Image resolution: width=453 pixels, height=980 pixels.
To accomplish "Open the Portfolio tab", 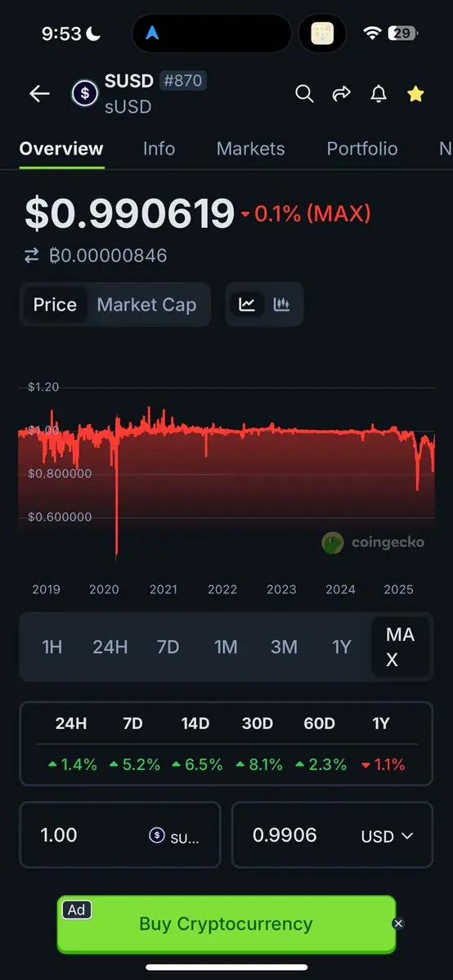I will (x=361, y=148).
